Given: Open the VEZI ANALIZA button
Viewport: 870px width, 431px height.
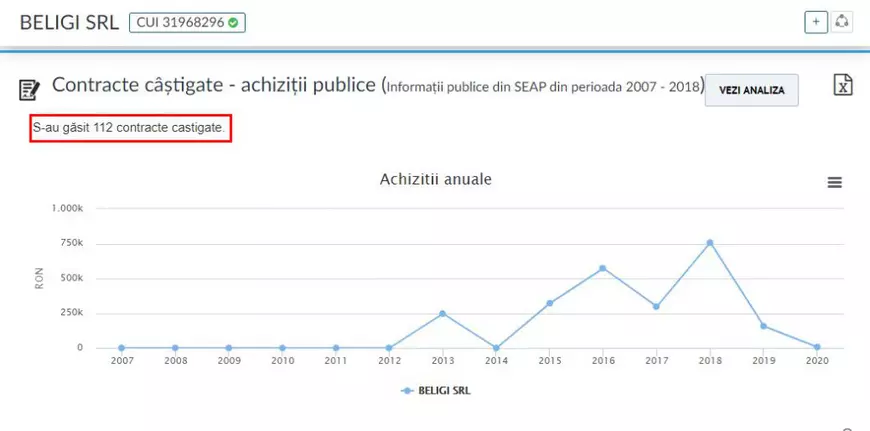Looking at the screenshot, I should 751,90.
